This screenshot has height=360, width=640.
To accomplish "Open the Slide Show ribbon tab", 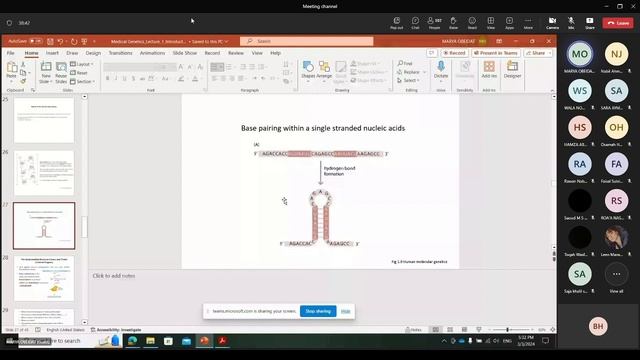I will tap(184, 53).
